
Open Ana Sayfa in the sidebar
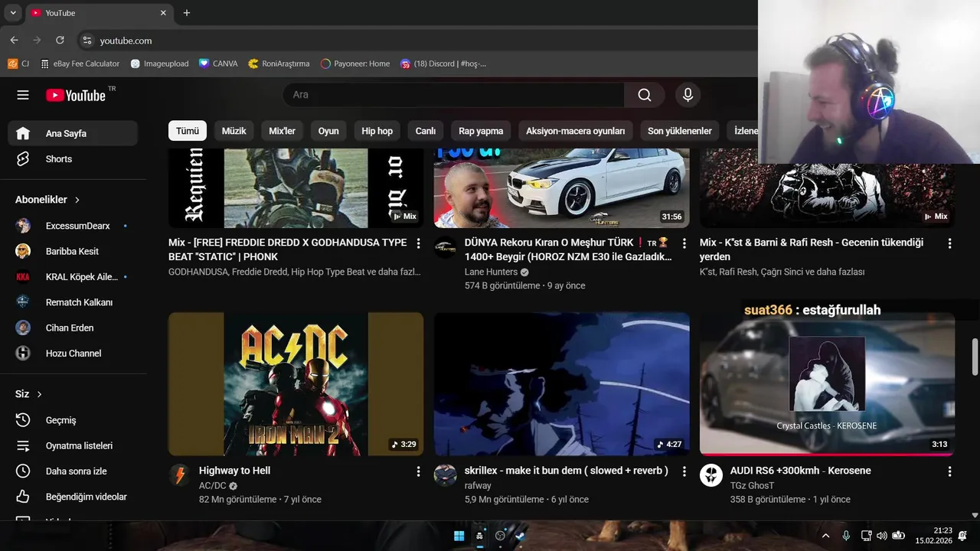73,133
